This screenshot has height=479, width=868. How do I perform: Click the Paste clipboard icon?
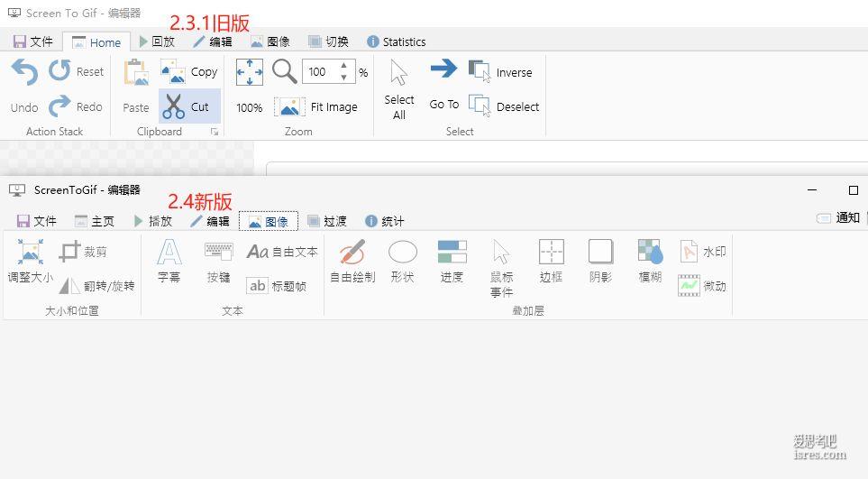point(136,72)
